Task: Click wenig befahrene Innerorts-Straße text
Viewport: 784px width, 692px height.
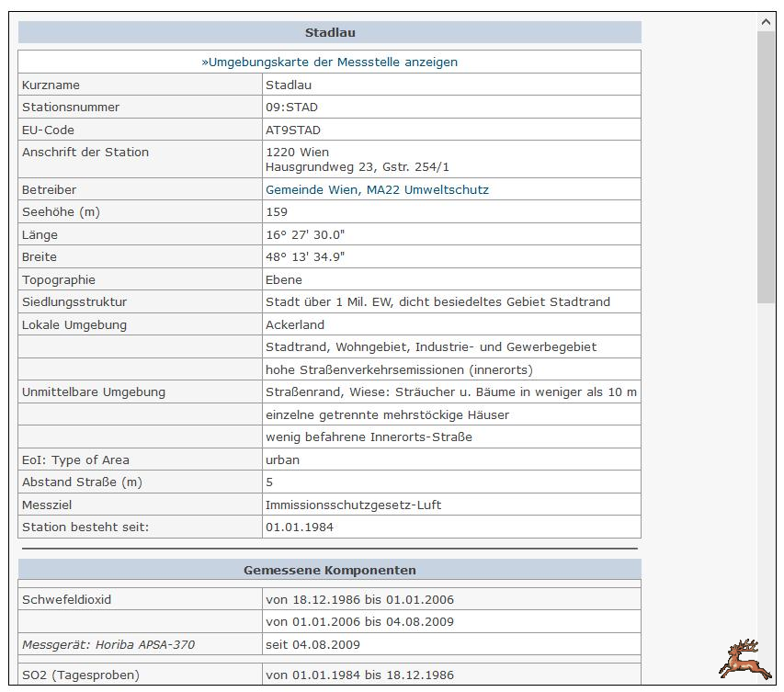Action: [369, 437]
